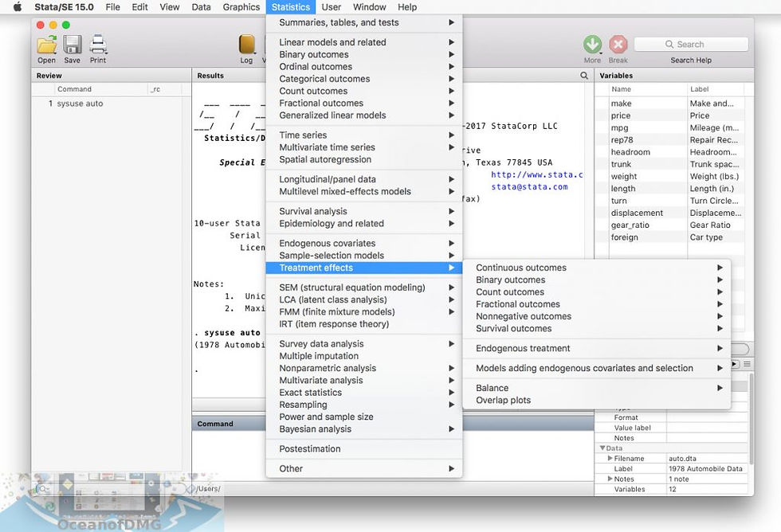Select variable 'gear_ratio' in Variables list
Screen dimensions: 781x532
click(x=630, y=225)
